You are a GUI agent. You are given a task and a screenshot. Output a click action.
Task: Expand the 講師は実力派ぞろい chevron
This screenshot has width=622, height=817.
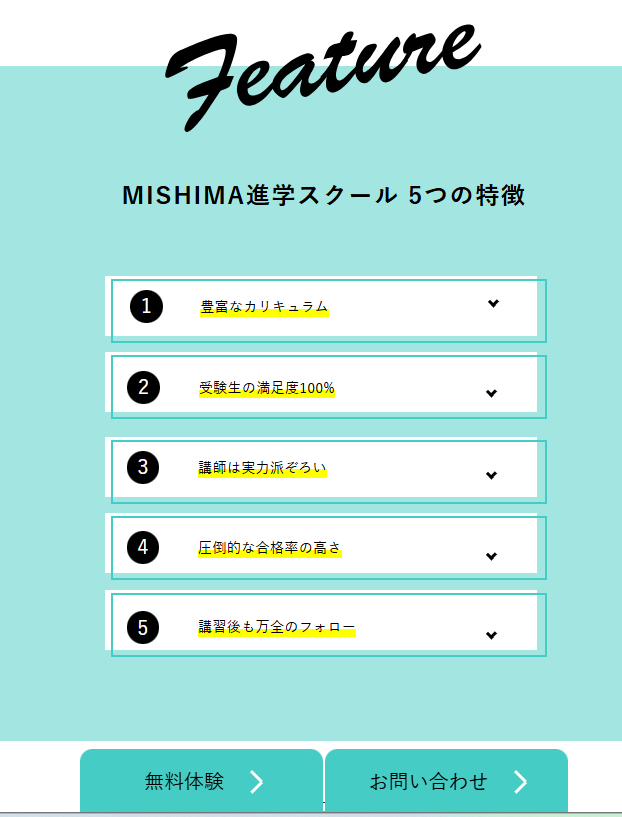click(x=491, y=475)
